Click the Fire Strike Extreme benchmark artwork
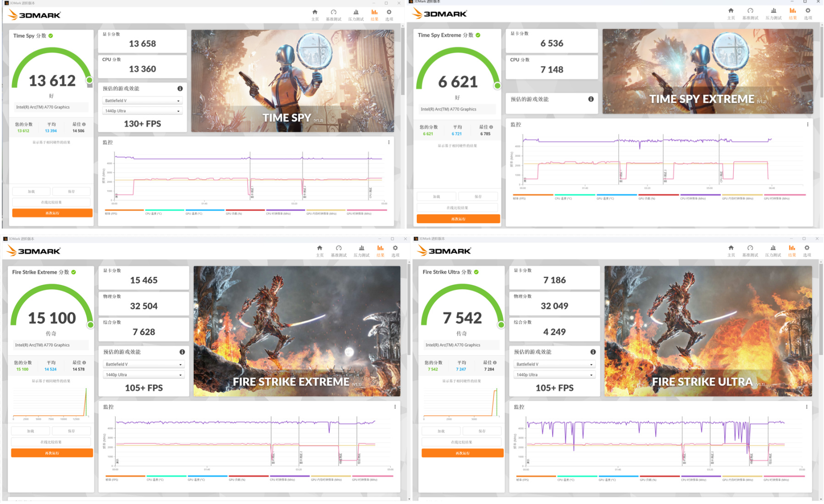The width and height of the screenshot is (824, 504). coord(297,331)
